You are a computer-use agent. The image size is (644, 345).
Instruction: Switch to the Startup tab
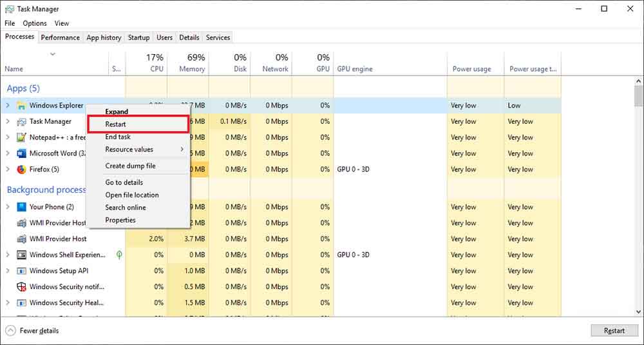coord(139,37)
